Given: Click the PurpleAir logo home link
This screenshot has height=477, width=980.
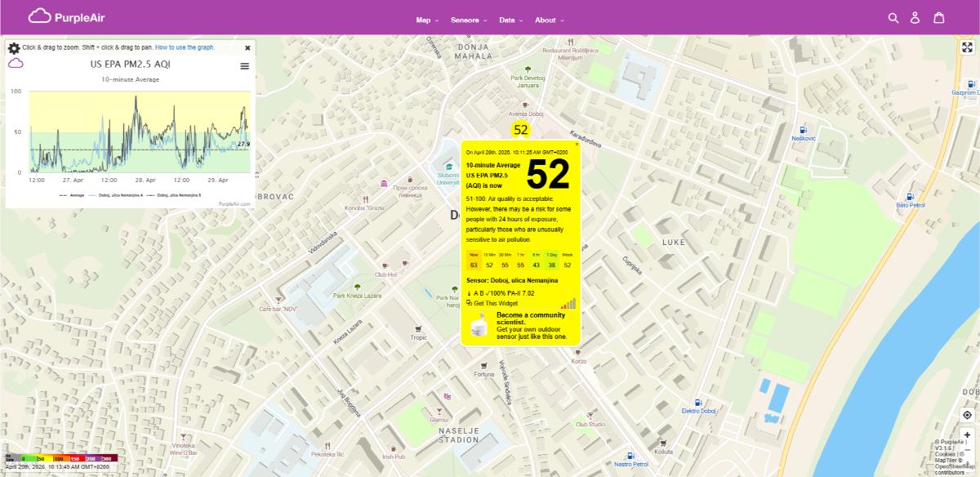Looking at the screenshot, I should tap(67, 16).
